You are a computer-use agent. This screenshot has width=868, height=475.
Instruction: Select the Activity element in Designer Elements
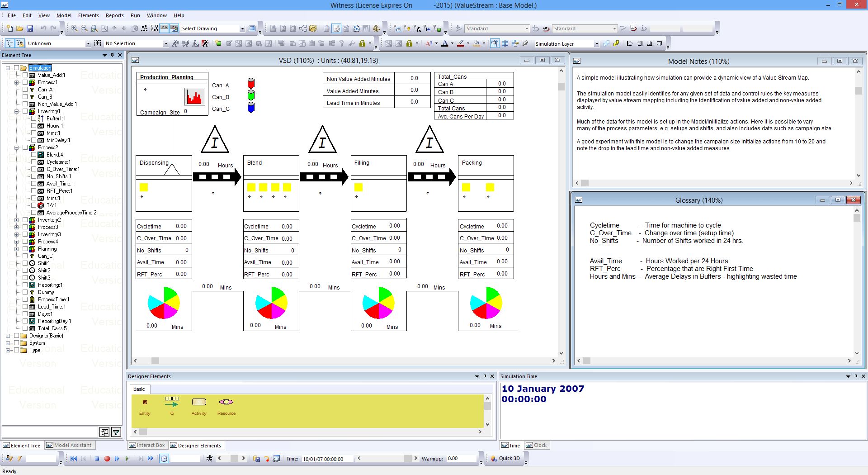[x=199, y=405]
